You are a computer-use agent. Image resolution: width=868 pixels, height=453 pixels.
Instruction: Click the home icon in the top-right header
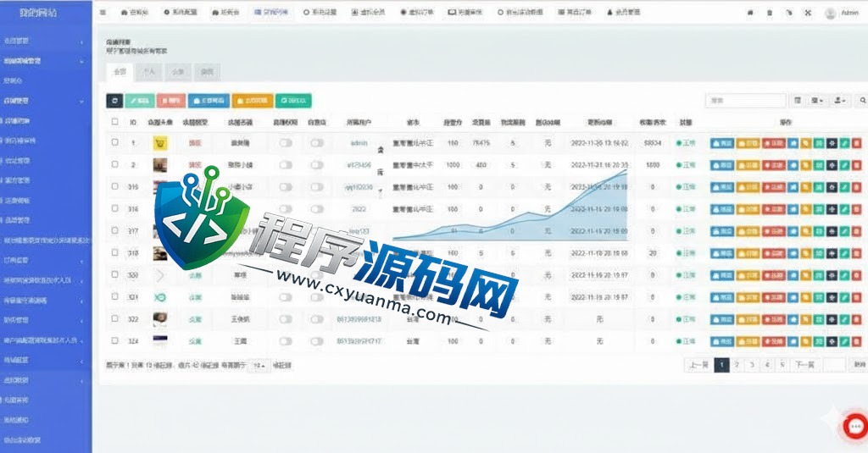tap(750, 13)
